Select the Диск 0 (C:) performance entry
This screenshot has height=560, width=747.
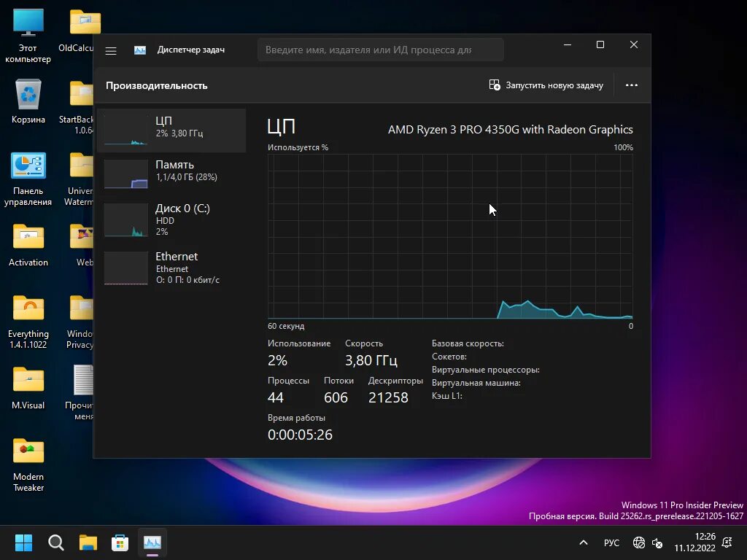(171, 219)
